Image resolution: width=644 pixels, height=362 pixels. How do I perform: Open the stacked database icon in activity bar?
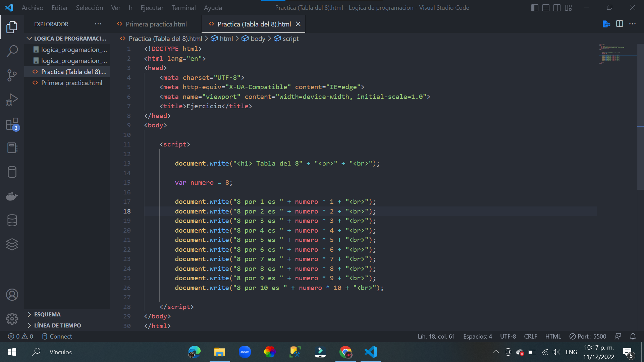[x=12, y=220]
